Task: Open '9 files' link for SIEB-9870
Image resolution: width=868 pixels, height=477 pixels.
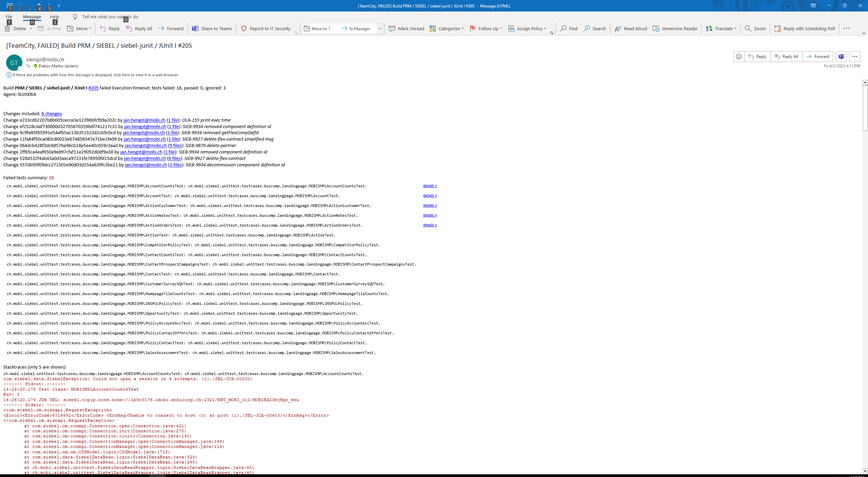Action: click(x=175, y=145)
